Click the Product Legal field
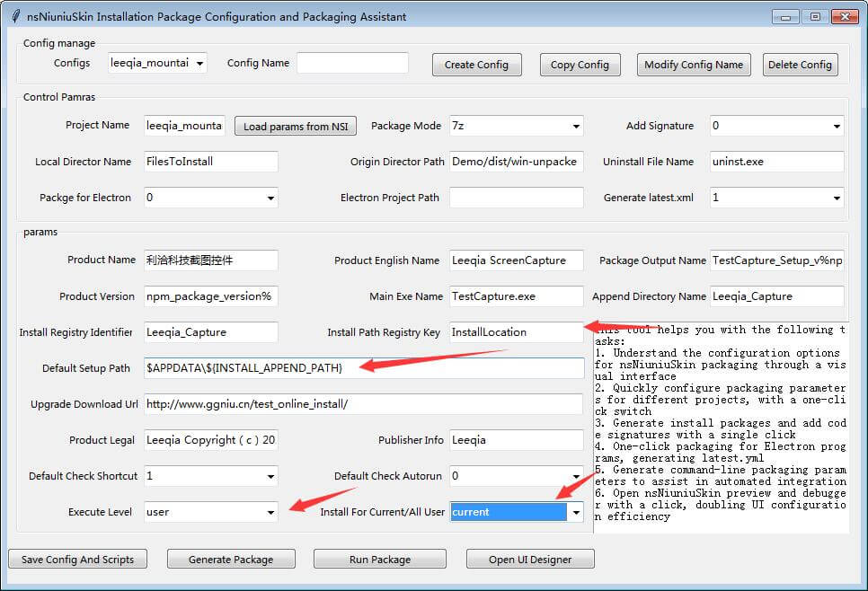Screen dimensions: 868x591 [211, 440]
